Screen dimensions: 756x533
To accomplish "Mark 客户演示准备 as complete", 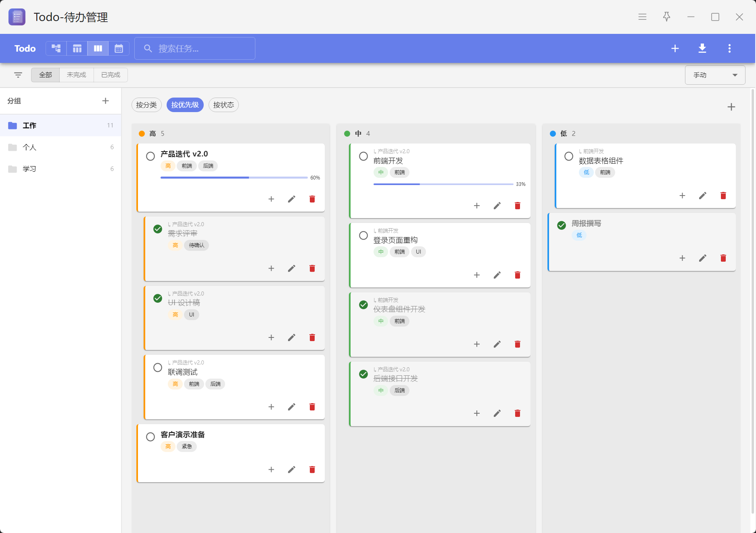I will [x=150, y=437].
